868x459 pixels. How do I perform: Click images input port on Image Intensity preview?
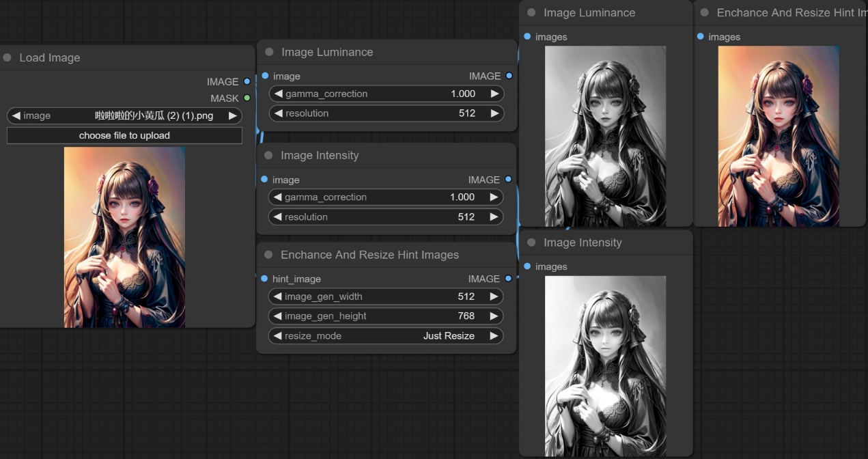[527, 266]
